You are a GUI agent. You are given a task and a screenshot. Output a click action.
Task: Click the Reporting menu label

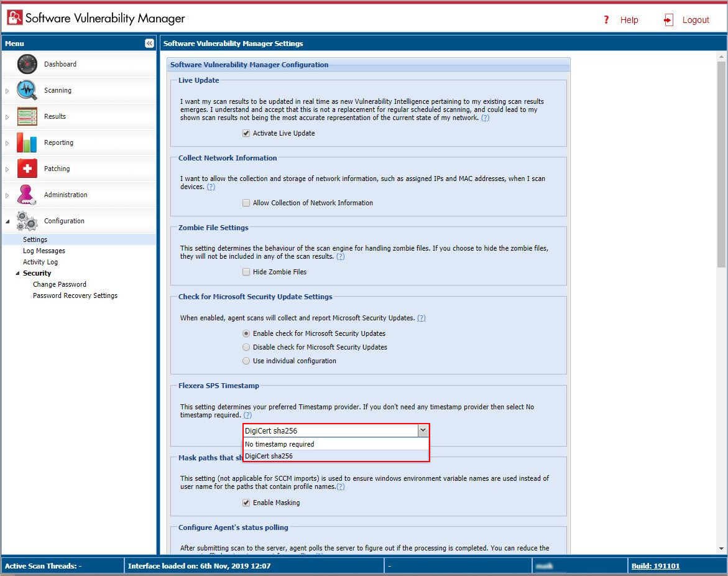(x=58, y=142)
